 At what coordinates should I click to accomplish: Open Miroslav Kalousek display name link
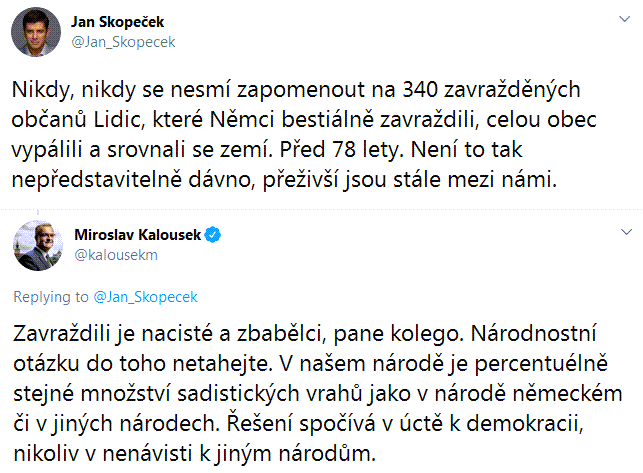138,235
